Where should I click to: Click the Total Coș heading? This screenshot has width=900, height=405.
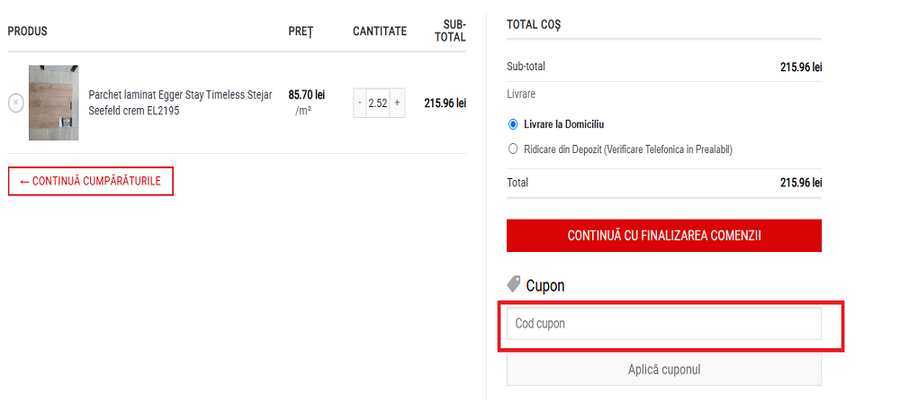tap(534, 23)
